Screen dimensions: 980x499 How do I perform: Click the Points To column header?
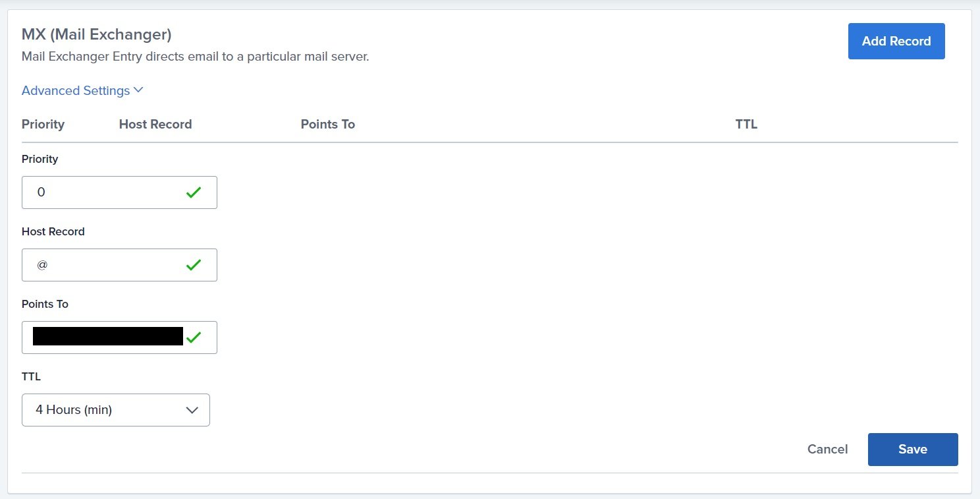(x=328, y=124)
